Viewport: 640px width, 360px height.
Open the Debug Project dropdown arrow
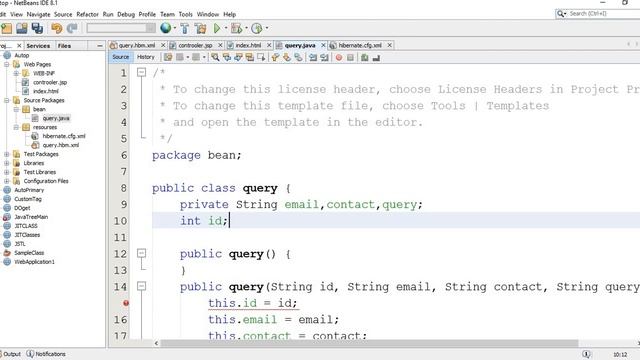[x=246, y=28]
